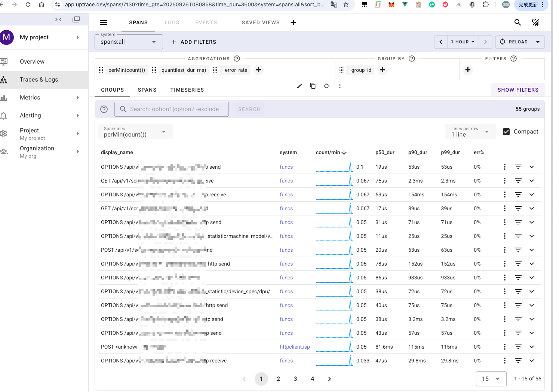Collapse the sidebar with the arrows icon
Screen dimensions: 553x392
[x=58, y=19]
